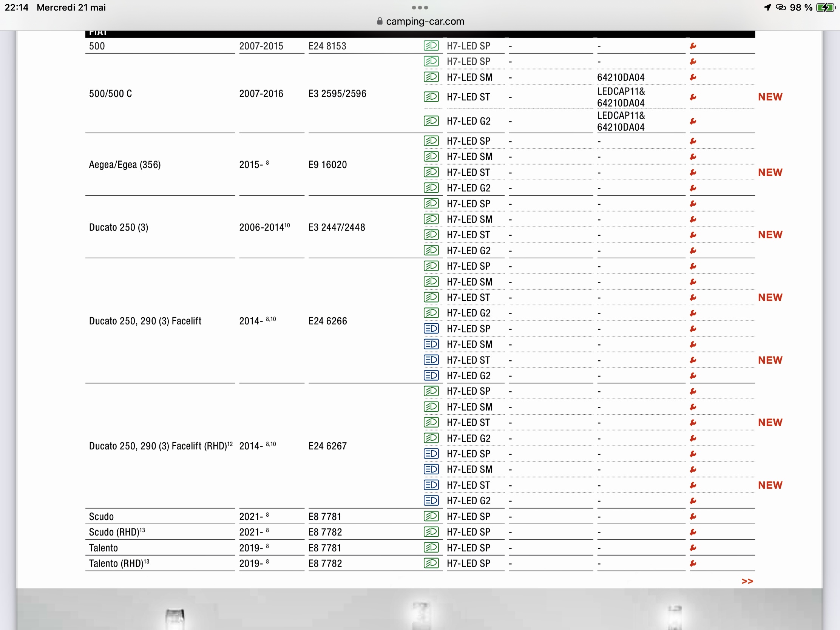
Task: Select the Ducato 250, 290 (3) Facelift model name
Action: point(145,321)
